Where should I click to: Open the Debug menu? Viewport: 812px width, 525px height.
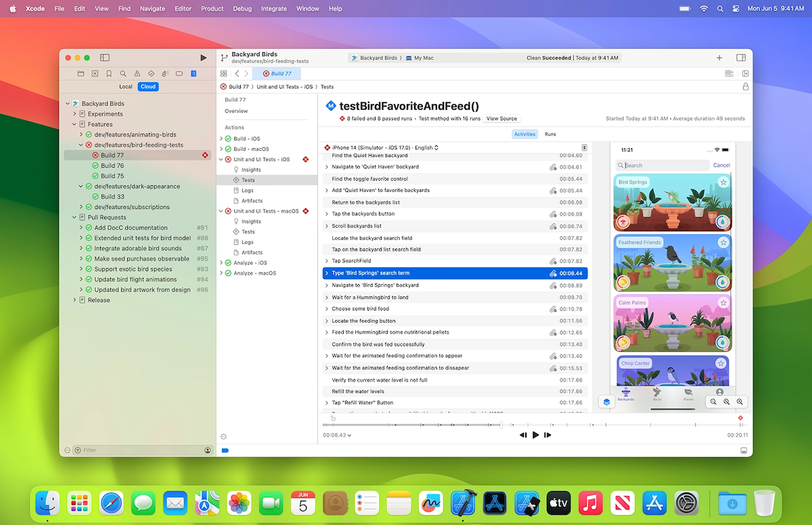(x=242, y=9)
